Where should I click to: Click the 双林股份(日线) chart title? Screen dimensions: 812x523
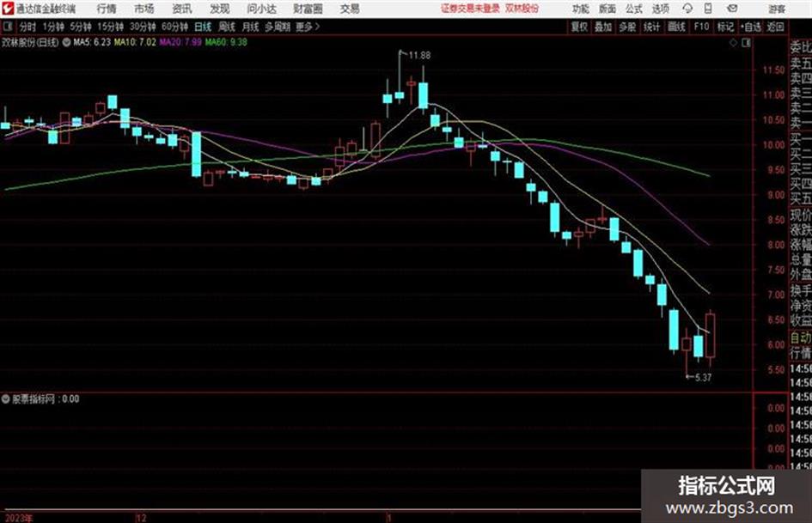point(31,42)
